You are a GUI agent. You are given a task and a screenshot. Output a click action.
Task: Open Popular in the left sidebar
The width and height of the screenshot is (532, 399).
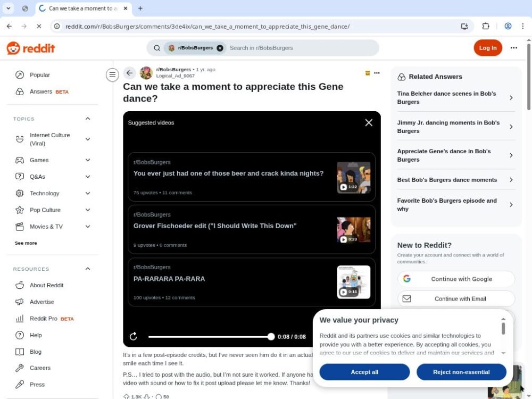click(39, 75)
